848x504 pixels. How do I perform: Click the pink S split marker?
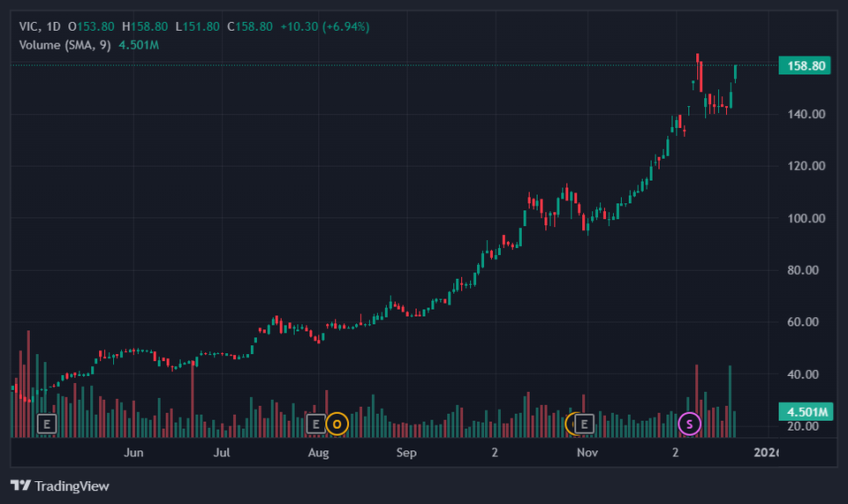[x=689, y=424]
